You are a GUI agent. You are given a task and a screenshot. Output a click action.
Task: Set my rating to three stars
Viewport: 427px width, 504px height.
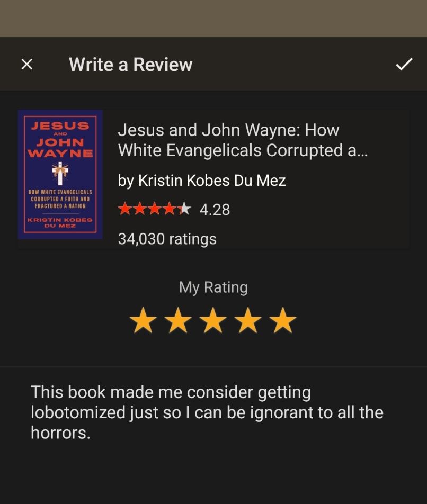213,320
